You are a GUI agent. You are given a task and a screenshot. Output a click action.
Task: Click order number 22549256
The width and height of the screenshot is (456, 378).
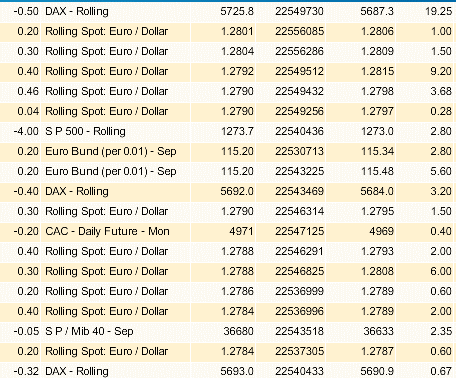pyautogui.click(x=299, y=111)
